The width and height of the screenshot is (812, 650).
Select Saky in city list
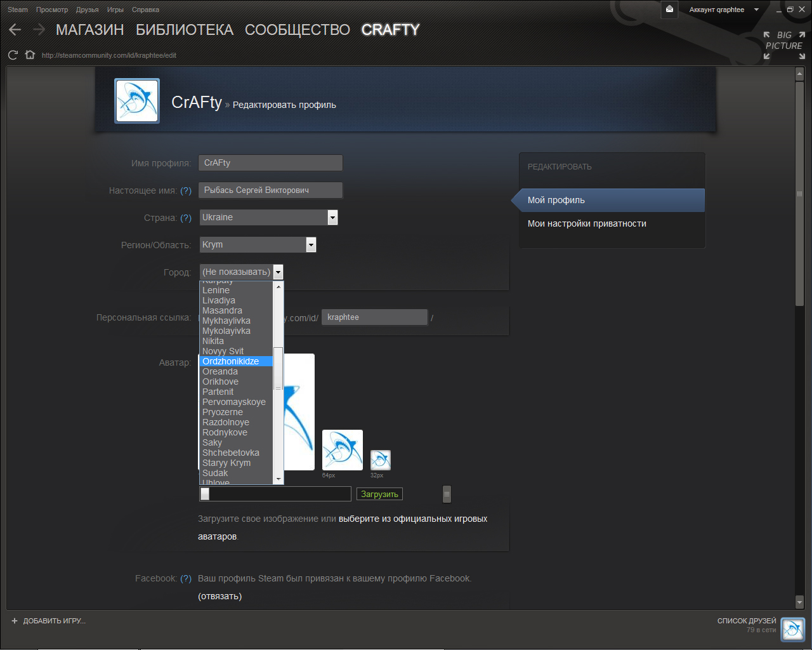(237, 442)
